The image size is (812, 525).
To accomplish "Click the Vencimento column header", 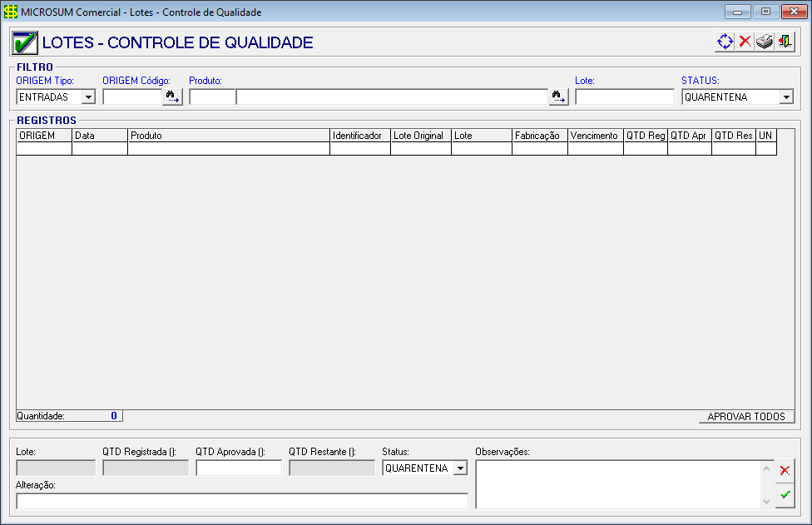I will pyautogui.click(x=595, y=136).
